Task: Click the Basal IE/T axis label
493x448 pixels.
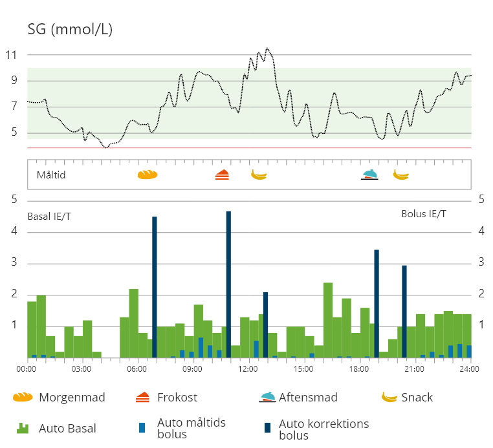Action: (49, 216)
